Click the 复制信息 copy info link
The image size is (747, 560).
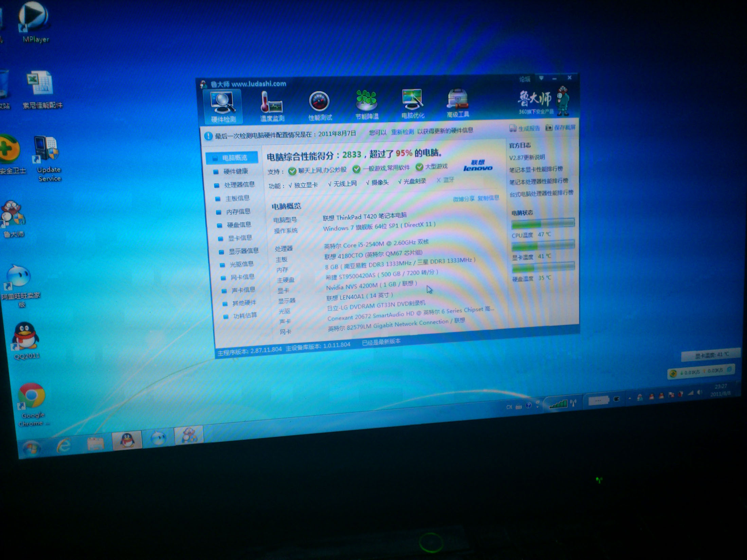(488, 198)
